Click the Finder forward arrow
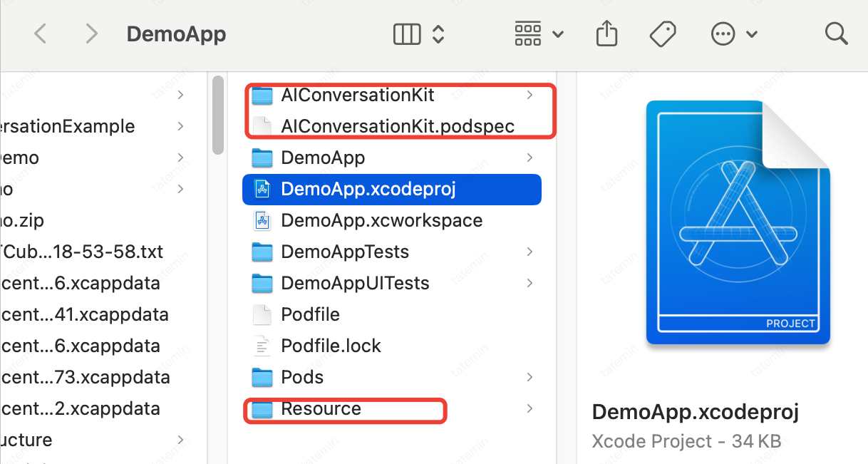The height and width of the screenshot is (464, 868). (91, 33)
